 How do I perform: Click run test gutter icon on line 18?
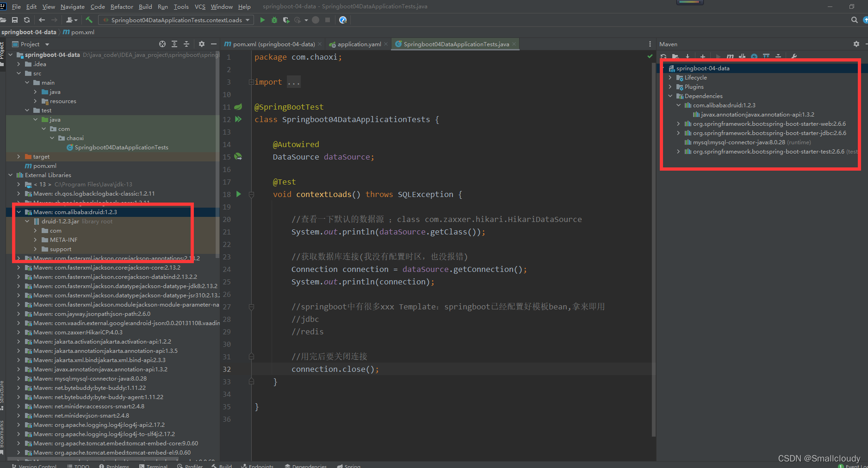coord(239,194)
